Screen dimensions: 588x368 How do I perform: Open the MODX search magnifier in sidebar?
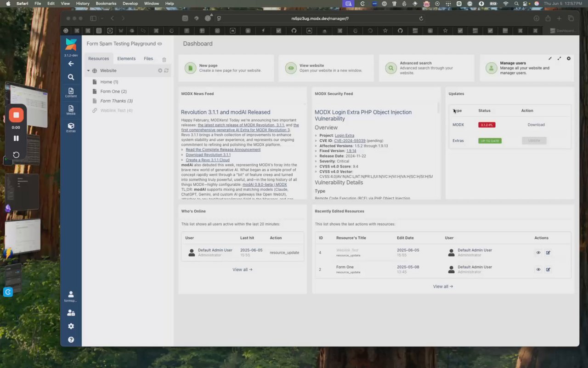71,77
